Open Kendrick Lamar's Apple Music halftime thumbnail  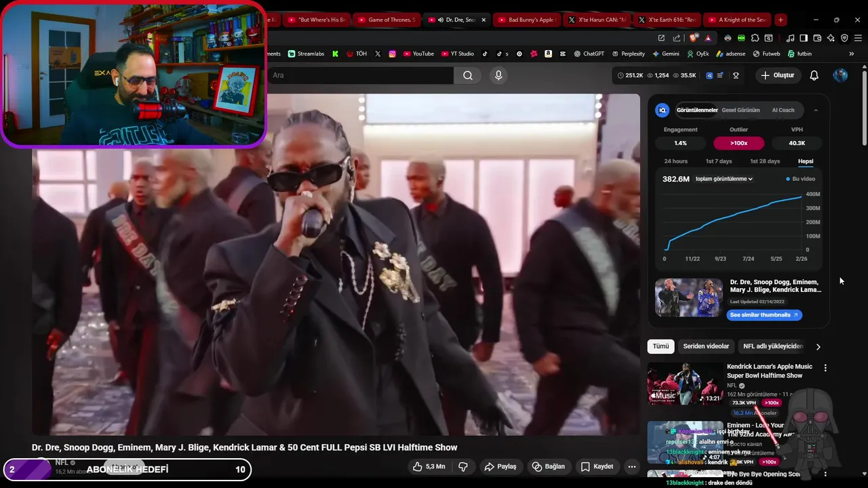pos(685,384)
